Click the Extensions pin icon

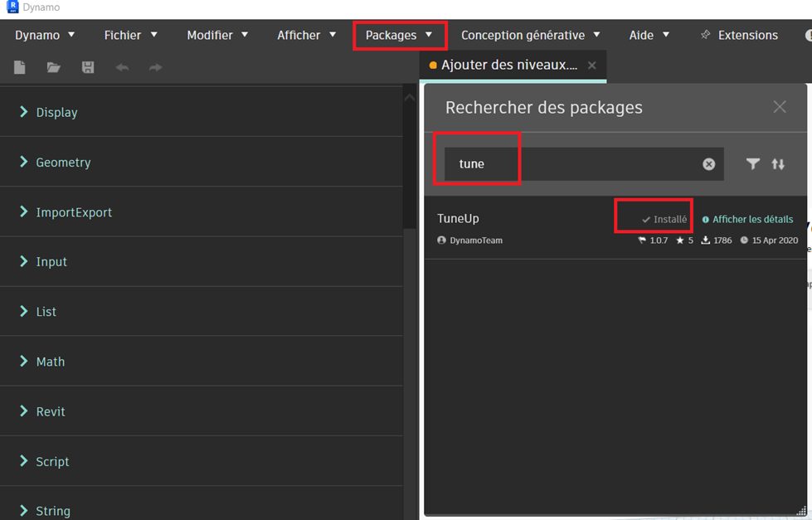705,35
